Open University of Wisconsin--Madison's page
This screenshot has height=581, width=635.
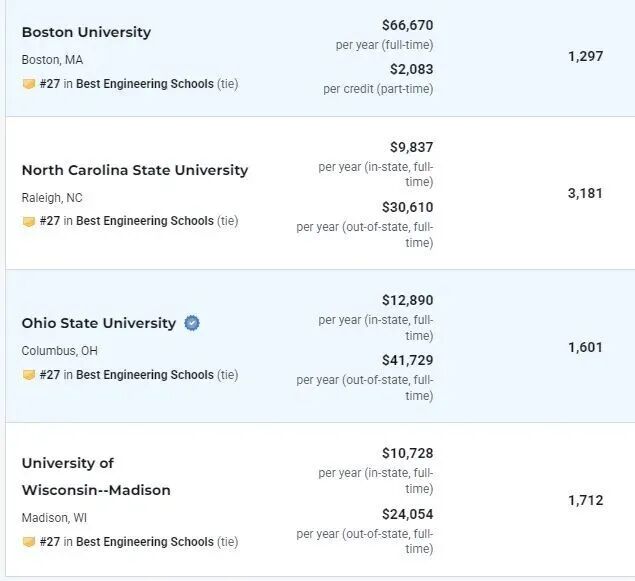(96, 477)
